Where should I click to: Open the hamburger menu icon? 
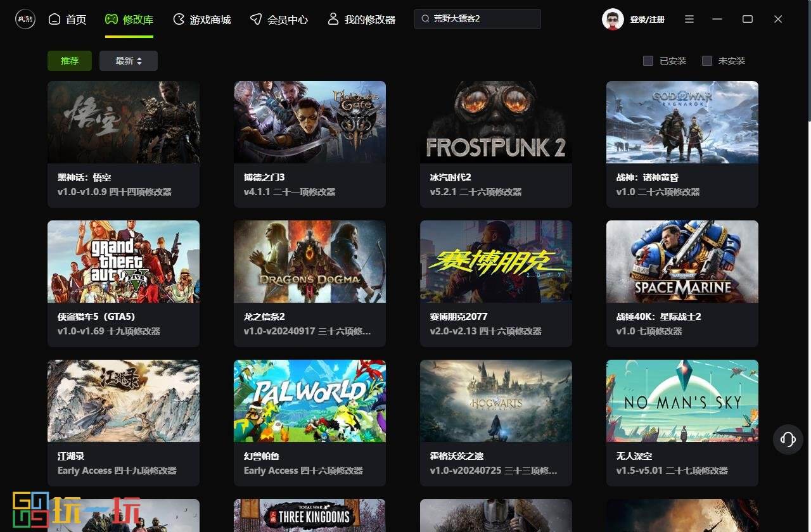(689, 19)
